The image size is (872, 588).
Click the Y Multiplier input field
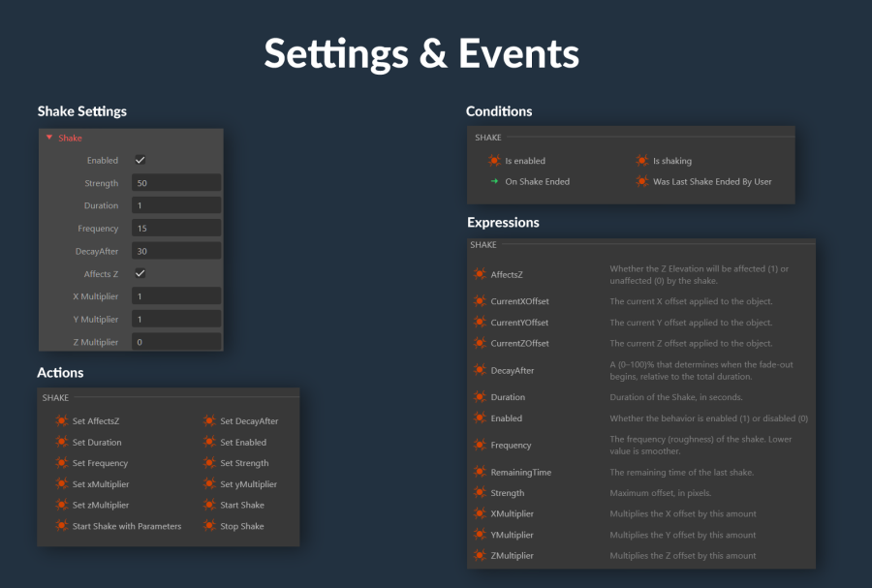[176, 319]
